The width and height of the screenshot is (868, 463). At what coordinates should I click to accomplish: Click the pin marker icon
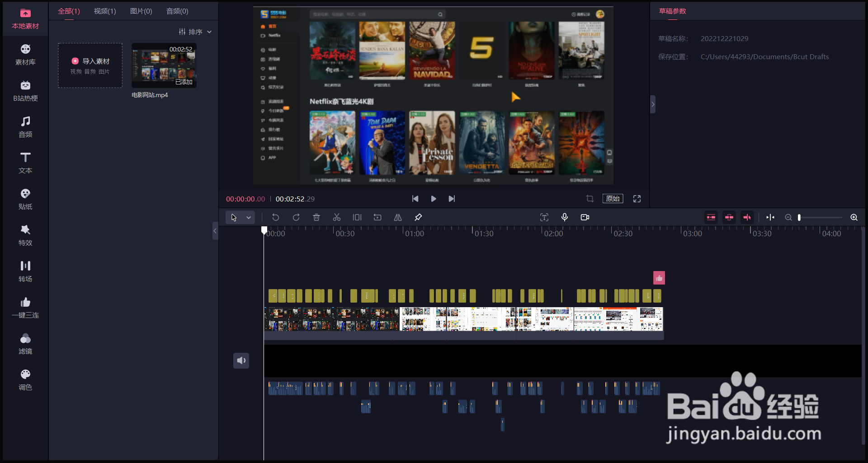tap(418, 218)
